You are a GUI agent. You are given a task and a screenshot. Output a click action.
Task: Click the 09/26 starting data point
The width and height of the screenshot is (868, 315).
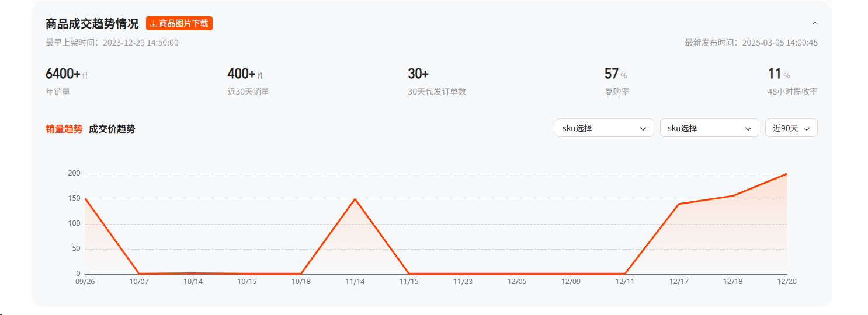85,199
